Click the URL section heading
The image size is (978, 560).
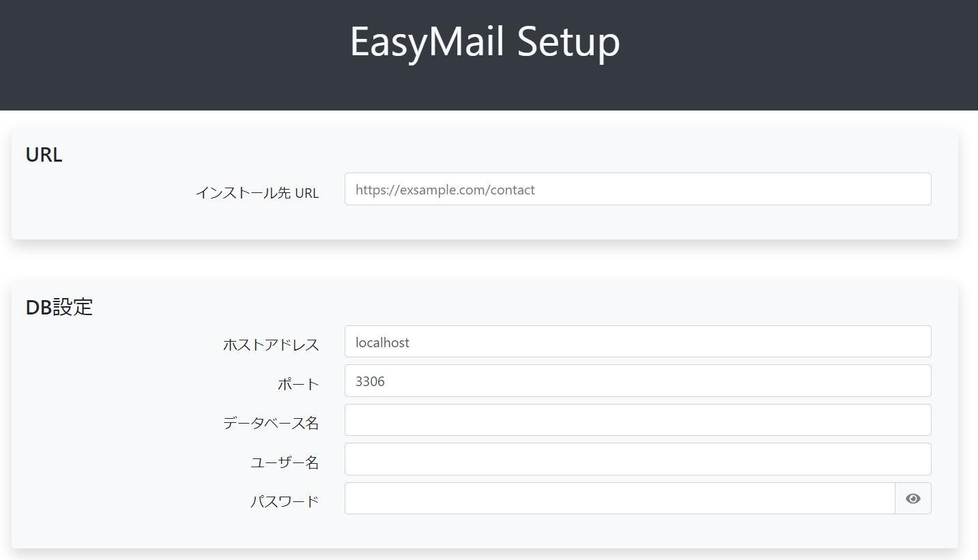point(44,154)
